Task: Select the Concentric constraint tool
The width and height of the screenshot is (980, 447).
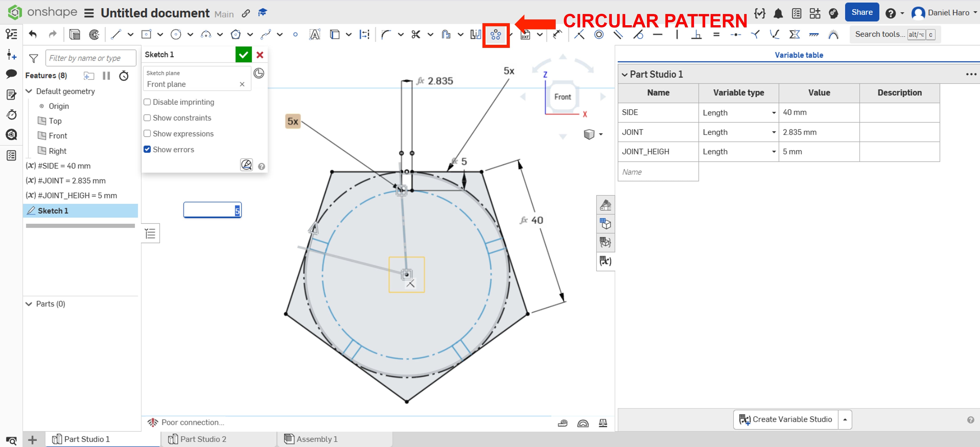Action: (x=599, y=35)
